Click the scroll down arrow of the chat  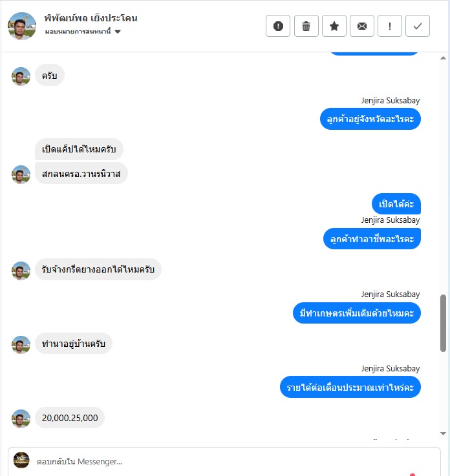tap(443, 433)
